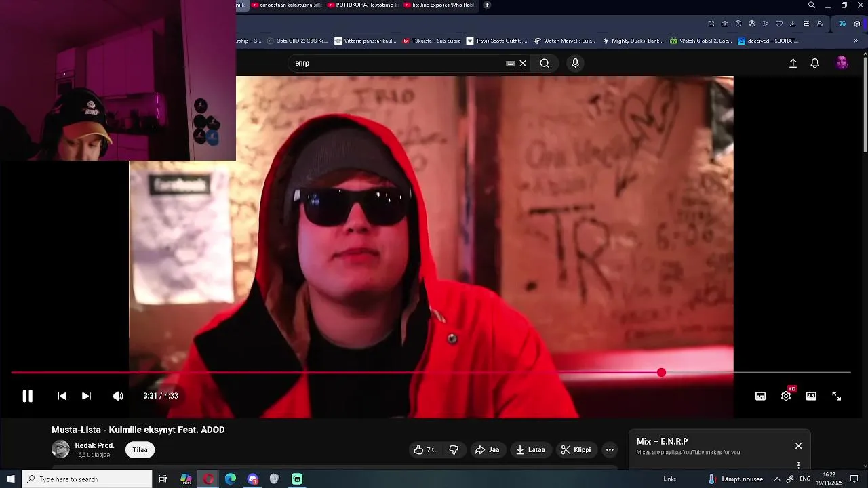
Task: Click the red playhead scrubber dot
Action: pos(661,373)
